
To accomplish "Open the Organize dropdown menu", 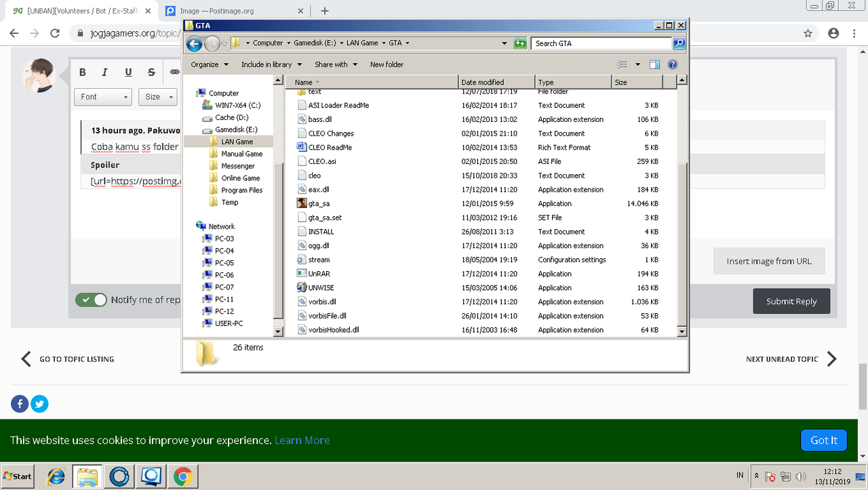I will [208, 64].
